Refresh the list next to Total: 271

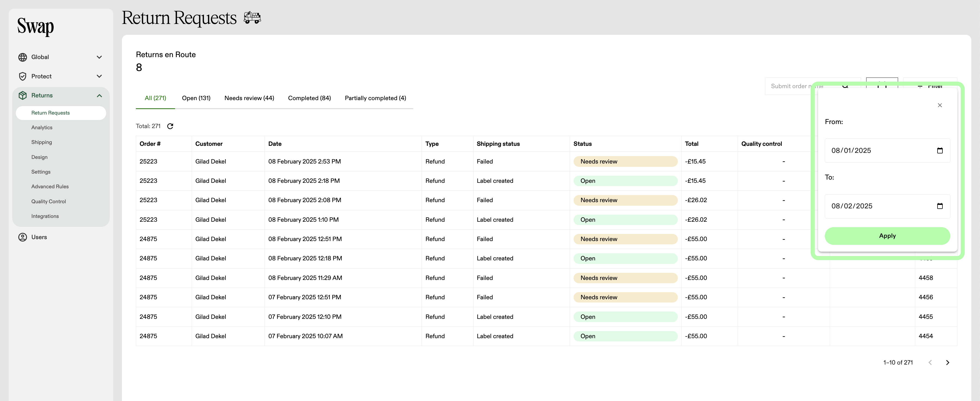170,126
